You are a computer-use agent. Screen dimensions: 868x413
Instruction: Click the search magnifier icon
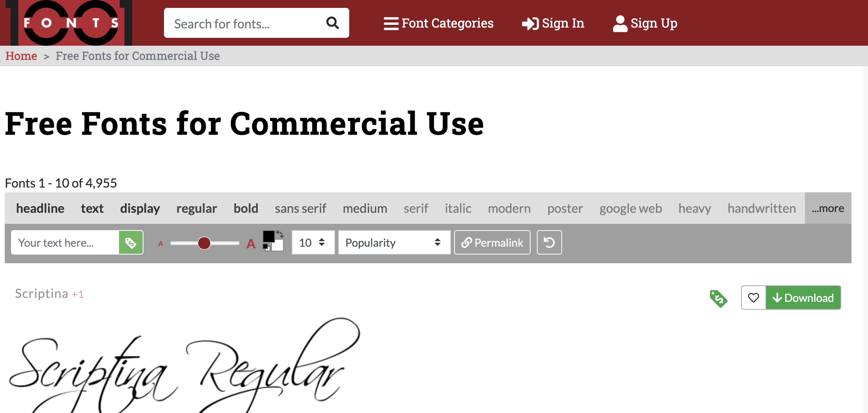(x=332, y=23)
